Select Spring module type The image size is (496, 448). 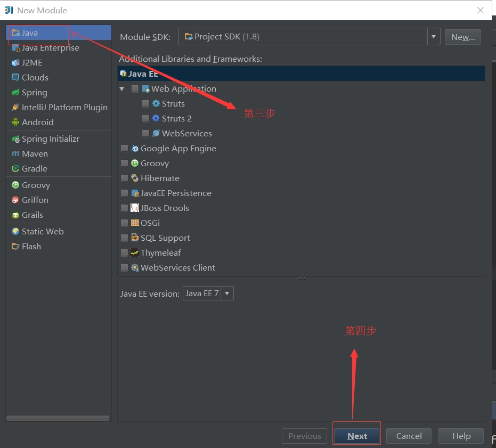click(59, 92)
